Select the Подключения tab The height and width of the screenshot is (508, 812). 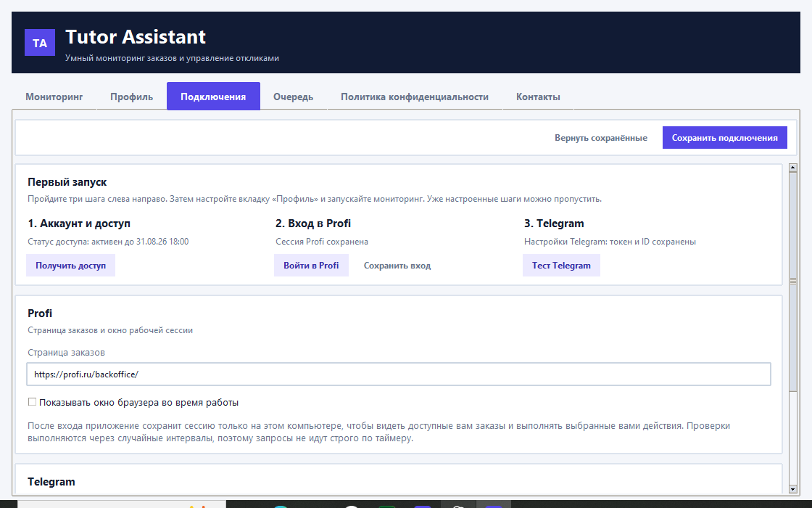click(x=213, y=97)
